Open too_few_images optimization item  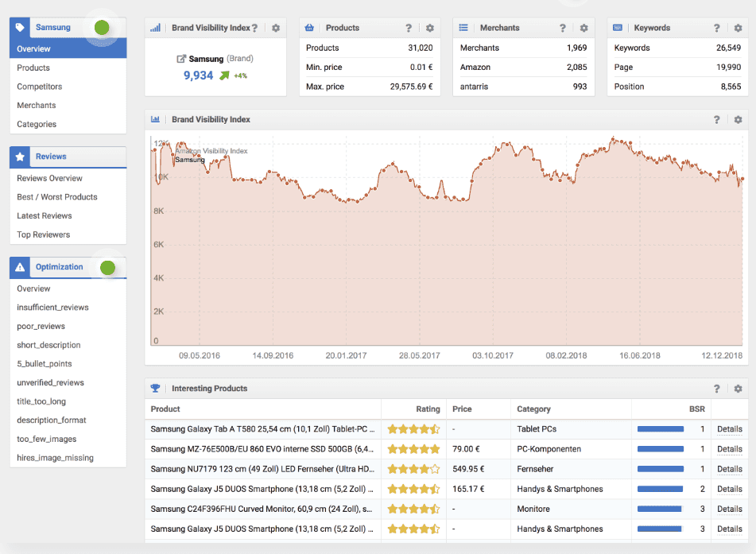[47, 439]
